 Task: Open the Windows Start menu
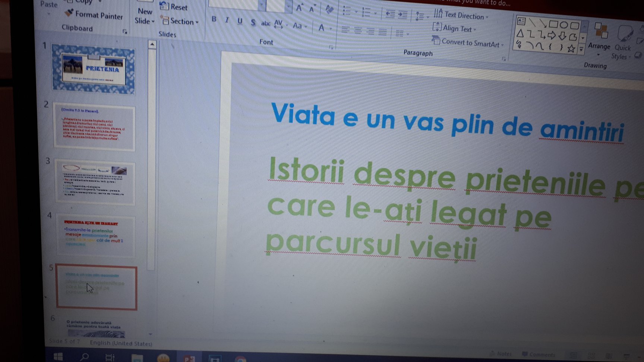(x=58, y=356)
